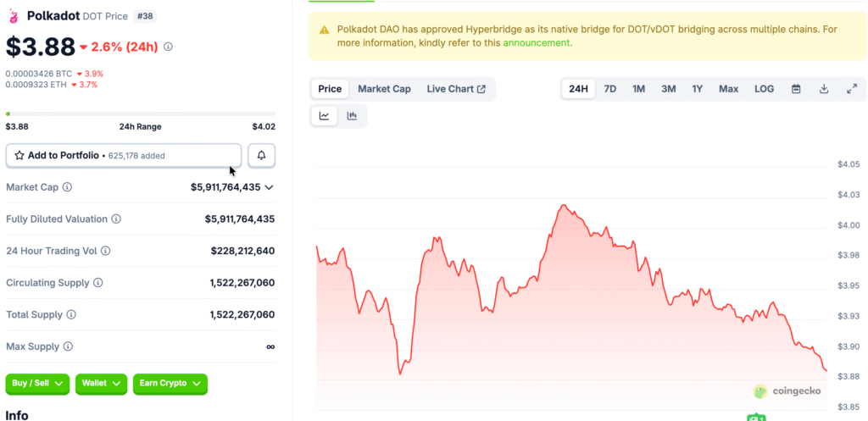The width and height of the screenshot is (868, 421).
Task: Select the 1Y time range
Action: click(698, 88)
